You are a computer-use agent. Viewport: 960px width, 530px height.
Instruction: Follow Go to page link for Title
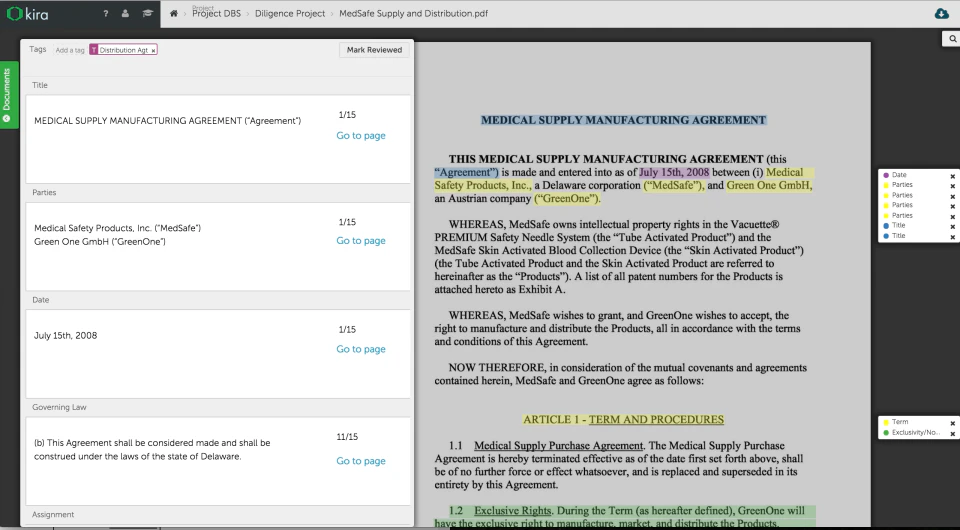point(360,136)
